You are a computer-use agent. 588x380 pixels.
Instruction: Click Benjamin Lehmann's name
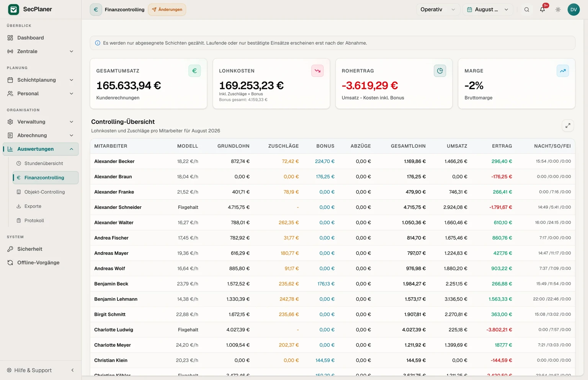[x=116, y=299]
